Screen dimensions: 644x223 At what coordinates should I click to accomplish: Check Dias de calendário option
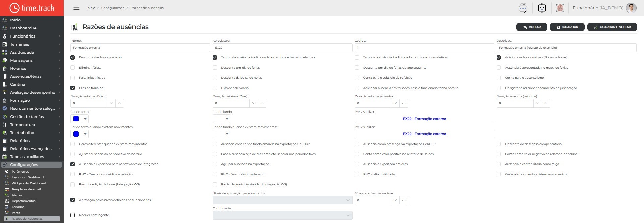point(215,88)
